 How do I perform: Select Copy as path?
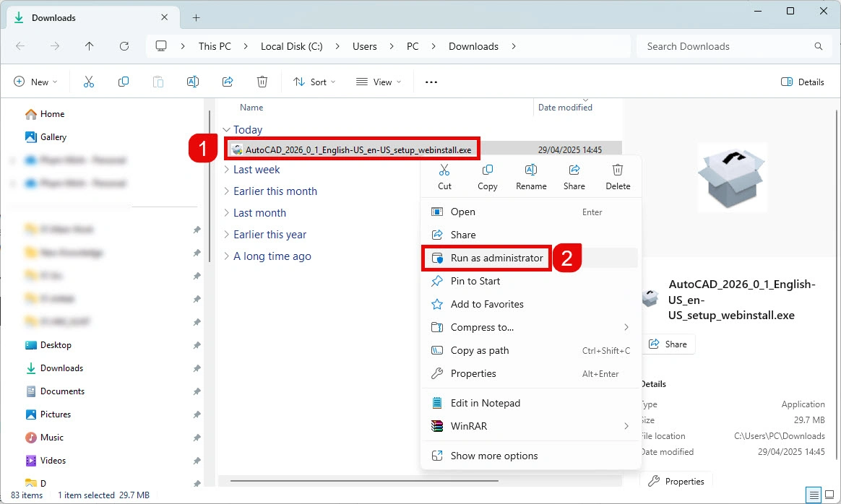[531, 350]
